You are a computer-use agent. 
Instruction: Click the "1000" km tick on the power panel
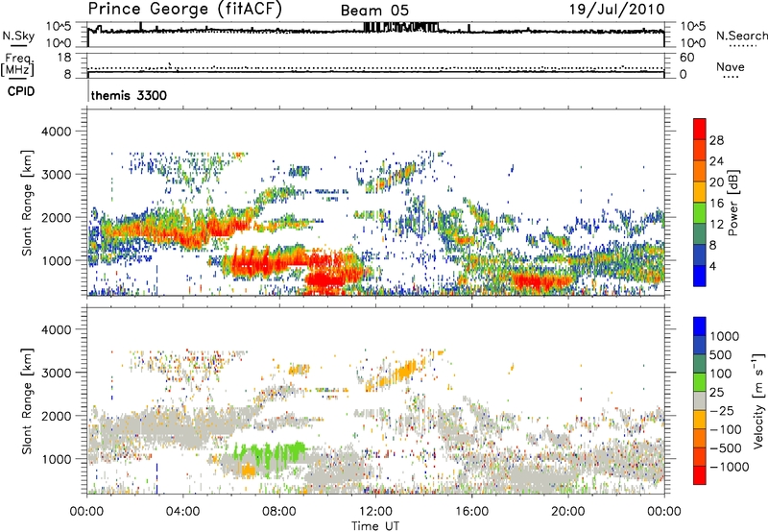coord(57,260)
